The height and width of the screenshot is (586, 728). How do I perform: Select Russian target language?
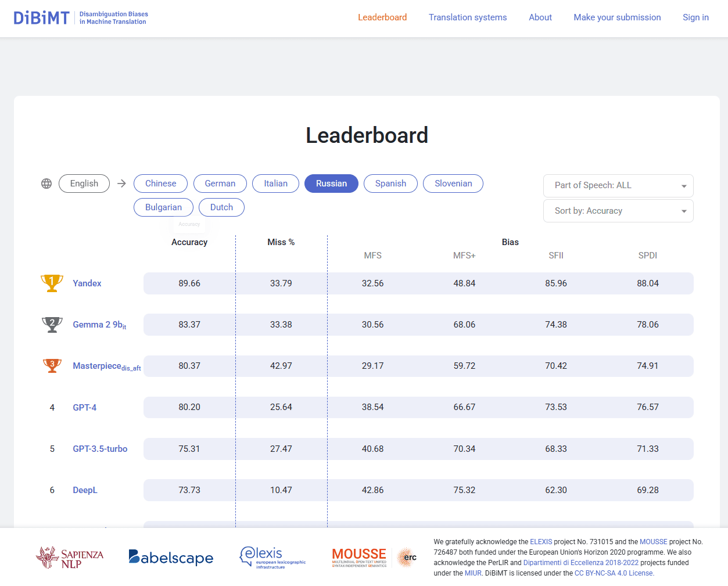pyautogui.click(x=331, y=184)
